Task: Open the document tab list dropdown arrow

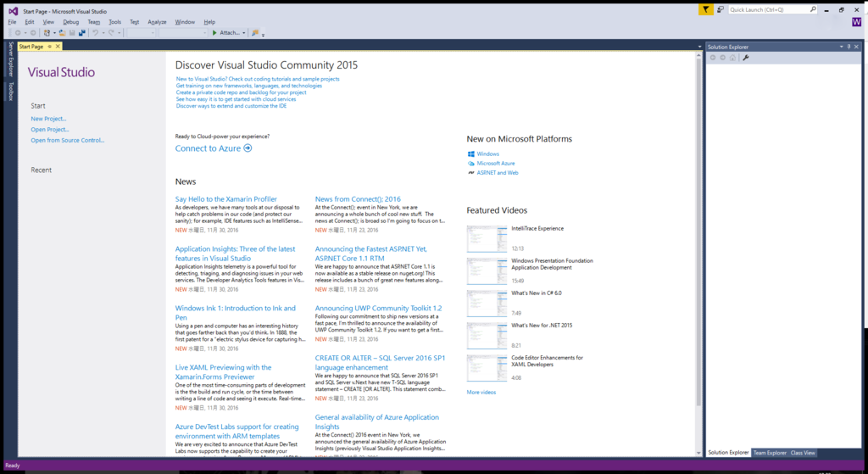Action: click(x=699, y=47)
